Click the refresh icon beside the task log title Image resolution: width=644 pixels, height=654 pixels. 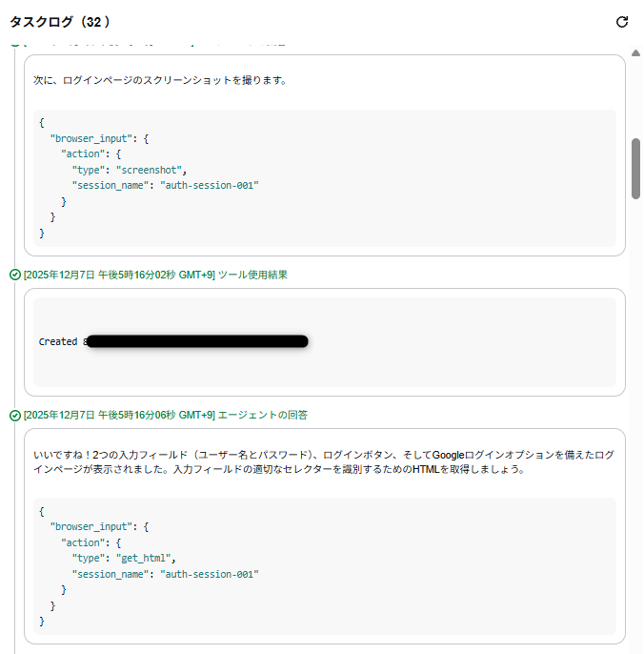pyautogui.click(x=622, y=22)
